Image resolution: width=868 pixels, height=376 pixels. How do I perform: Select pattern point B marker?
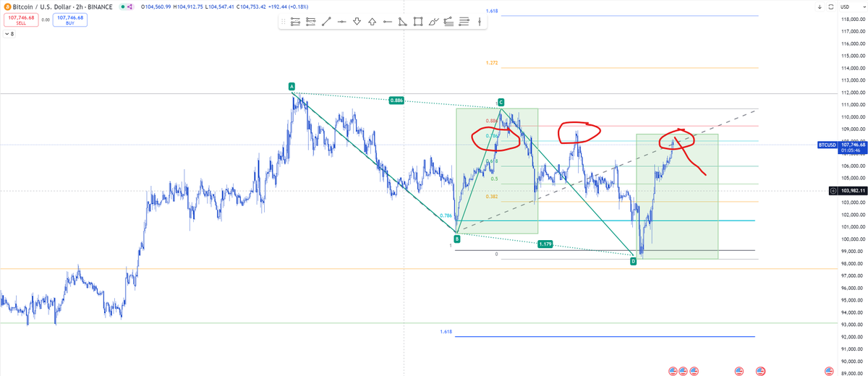[x=456, y=238]
